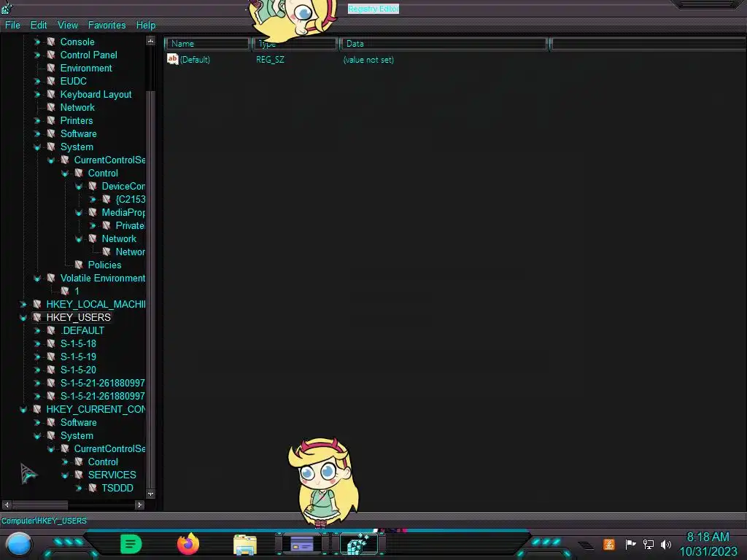This screenshot has width=747, height=560.
Task: Click the Registry Editor taskbar icon
Action: 359,544
